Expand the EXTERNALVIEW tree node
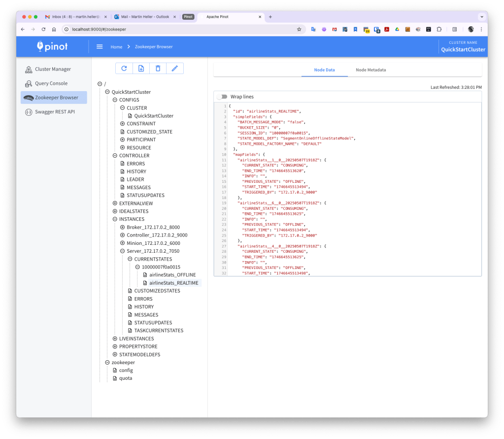The height and width of the screenshot is (439, 504). click(x=115, y=203)
